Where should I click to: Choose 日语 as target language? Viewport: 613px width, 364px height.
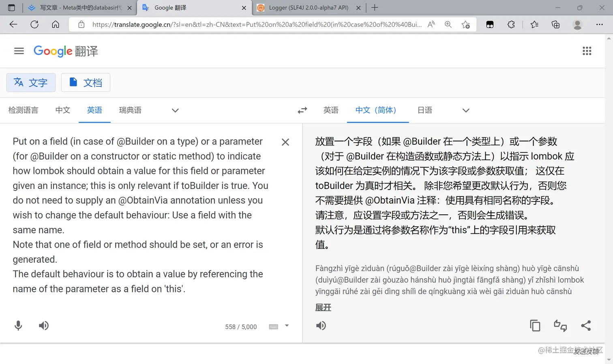tap(425, 110)
